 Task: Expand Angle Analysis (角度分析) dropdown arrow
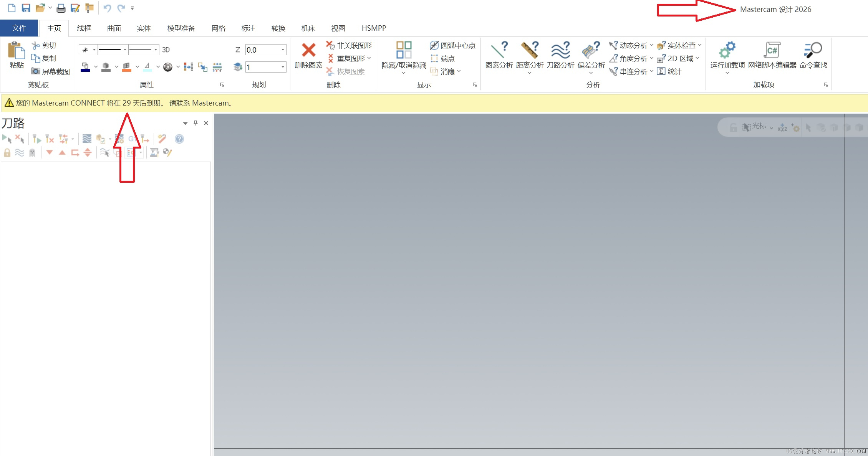point(651,58)
